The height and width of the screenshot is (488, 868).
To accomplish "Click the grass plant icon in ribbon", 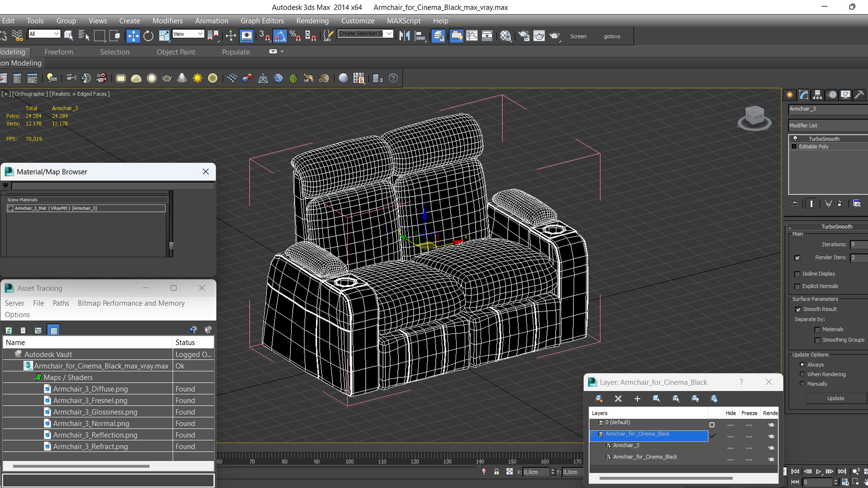I will point(293,78).
